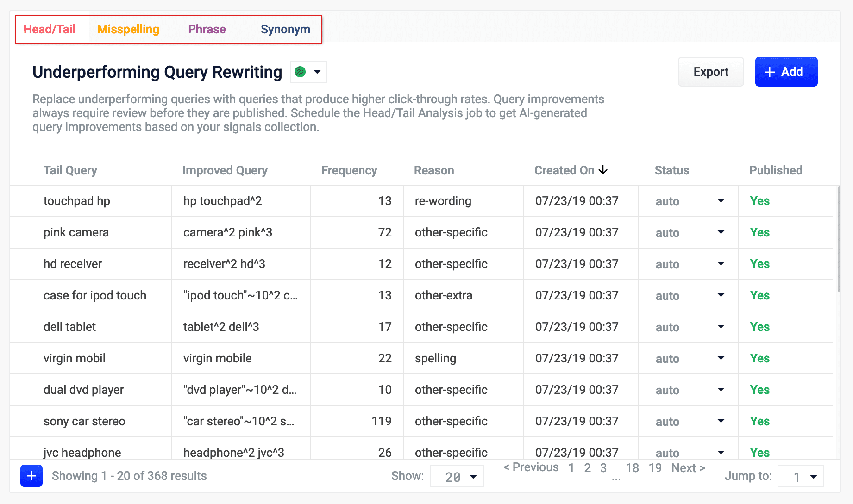
Task: Click the Published column header
Action: coord(776,170)
